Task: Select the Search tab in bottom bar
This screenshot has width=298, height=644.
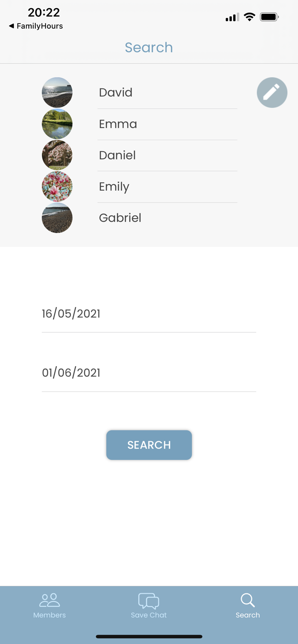Action: click(248, 605)
